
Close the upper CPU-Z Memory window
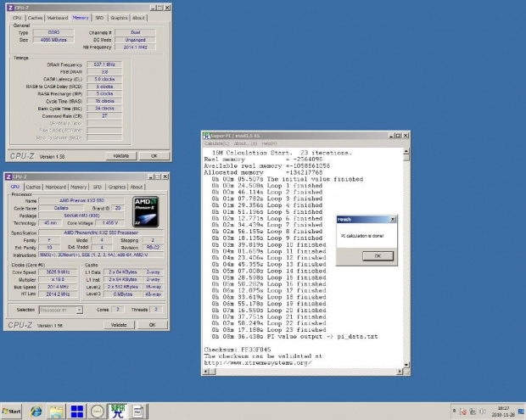pyautogui.click(x=167, y=8)
